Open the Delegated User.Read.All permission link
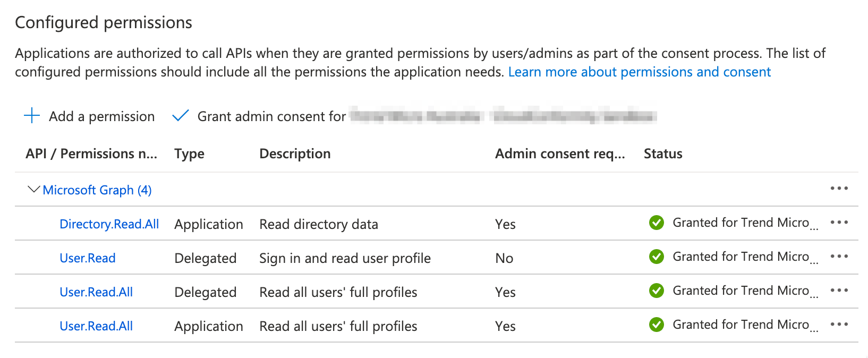Image resolution: width=868 pixels, height=358 pixels. coord(96,292)
